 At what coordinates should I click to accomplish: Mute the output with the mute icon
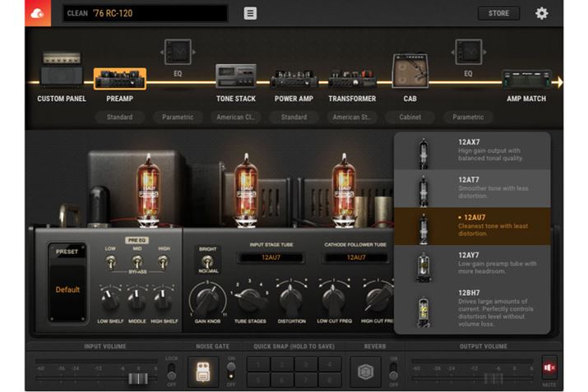[x=549, y=367]
